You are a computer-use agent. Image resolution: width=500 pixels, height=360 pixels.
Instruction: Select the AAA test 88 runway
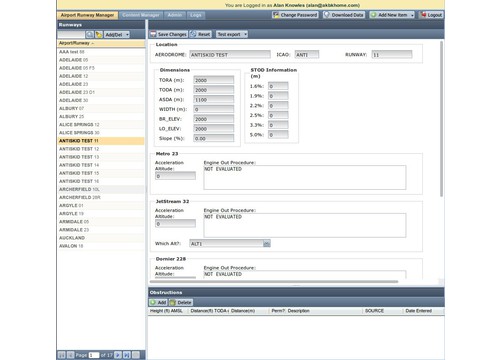pyautogui.click(x=101, y=52)
